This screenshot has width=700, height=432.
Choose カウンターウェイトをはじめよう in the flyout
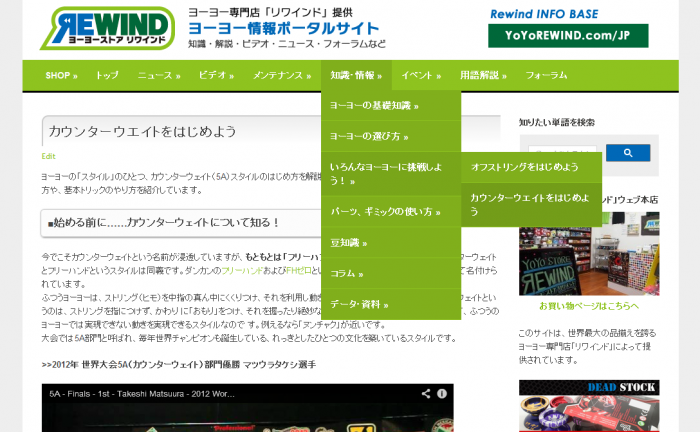click(x=531, y=204)
